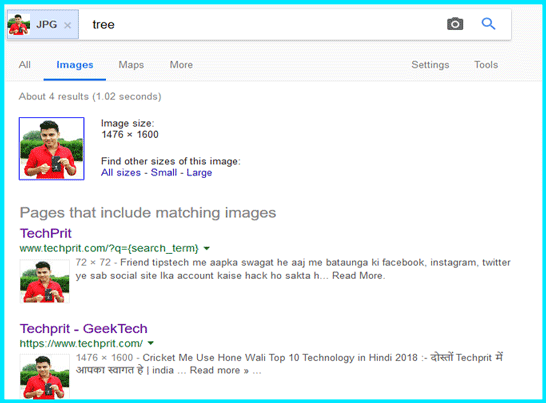Click the green URL https://www.techprit.com/
Viewport: 546px width, 403px height.
pyautogui.click(x=81, y=343)
